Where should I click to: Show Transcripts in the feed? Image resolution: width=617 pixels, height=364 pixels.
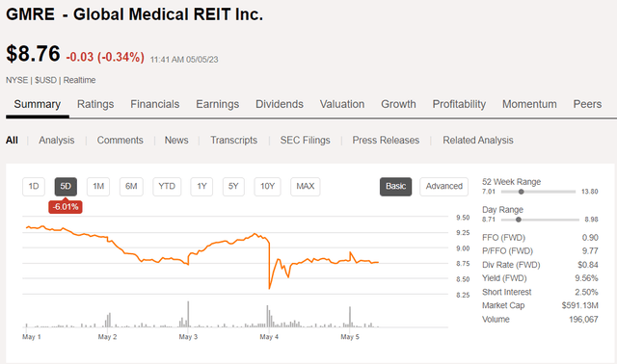[x=233, y=141]
